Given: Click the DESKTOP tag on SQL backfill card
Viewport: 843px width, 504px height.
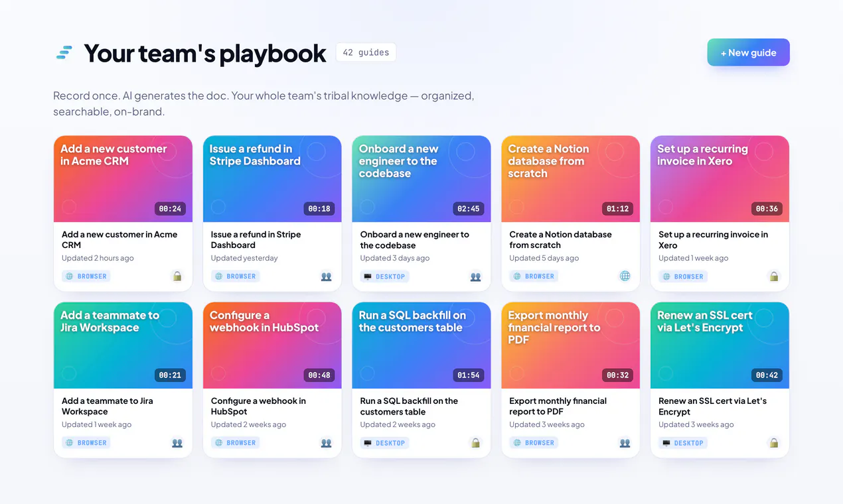Looking at the screenshot, I should (x=385, y=442).
